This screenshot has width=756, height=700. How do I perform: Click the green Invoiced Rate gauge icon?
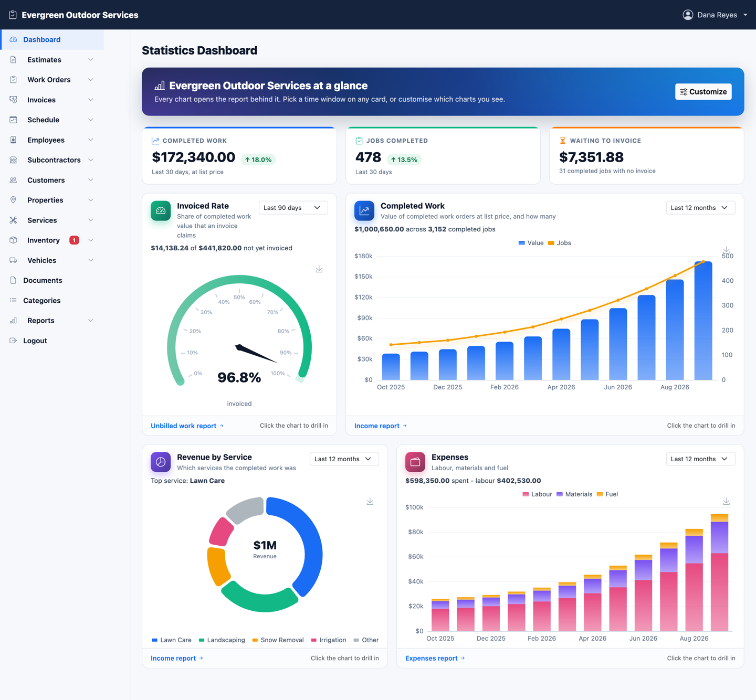[x=161, y=211]
